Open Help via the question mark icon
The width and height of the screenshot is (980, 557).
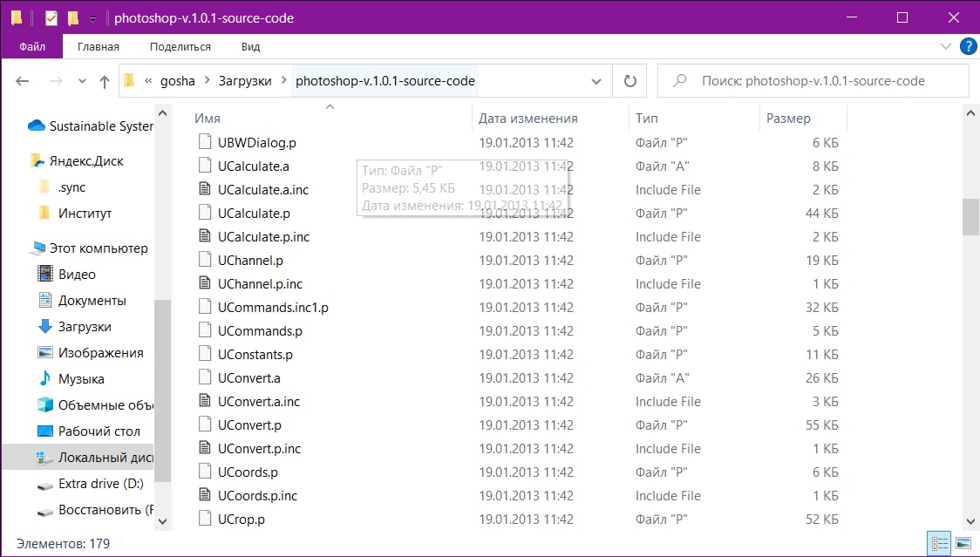point(968,46)
